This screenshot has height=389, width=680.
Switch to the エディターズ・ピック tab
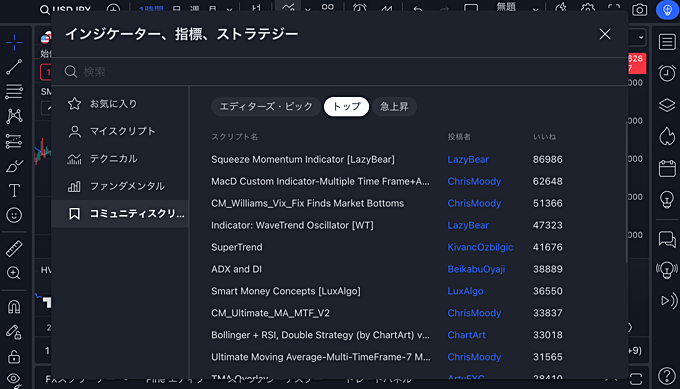(x=266, y=107)
